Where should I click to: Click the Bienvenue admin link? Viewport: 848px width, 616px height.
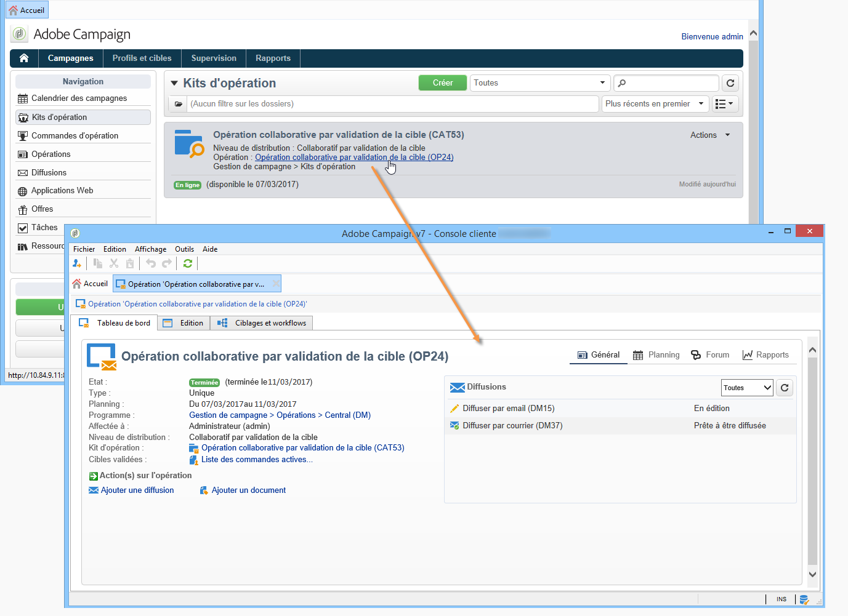(x=712, y=37)
